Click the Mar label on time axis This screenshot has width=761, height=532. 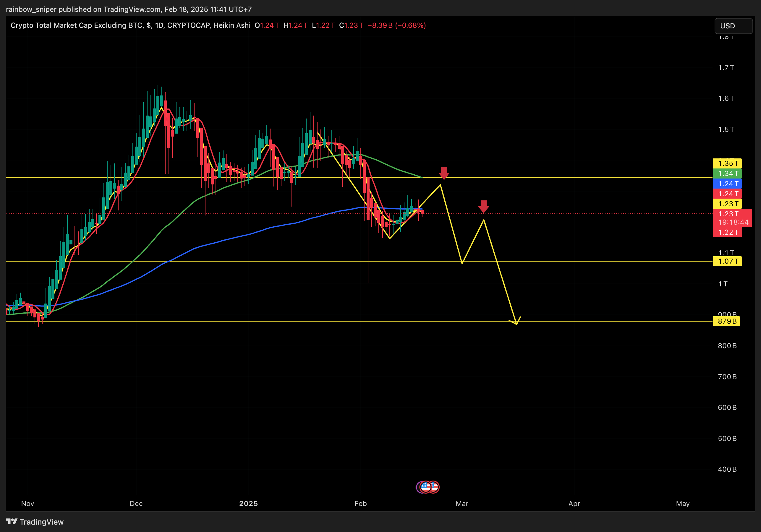462,504
